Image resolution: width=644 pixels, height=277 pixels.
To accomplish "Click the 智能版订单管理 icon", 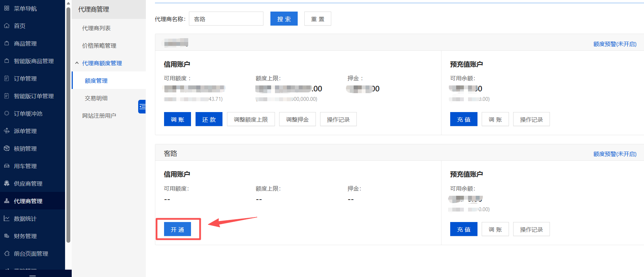I will (x=7, y=96).
